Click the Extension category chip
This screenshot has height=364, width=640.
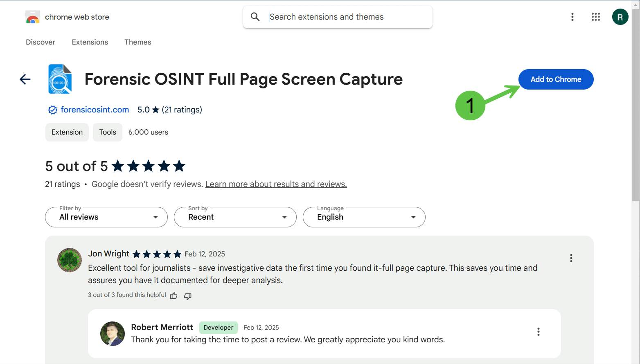pos(67,132)
